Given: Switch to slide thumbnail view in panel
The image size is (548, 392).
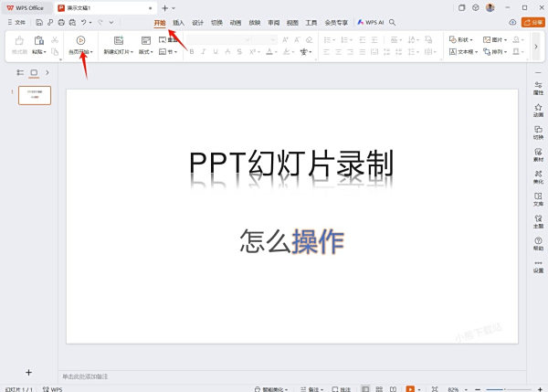Looking at the screenshot, I should (34, 72).
